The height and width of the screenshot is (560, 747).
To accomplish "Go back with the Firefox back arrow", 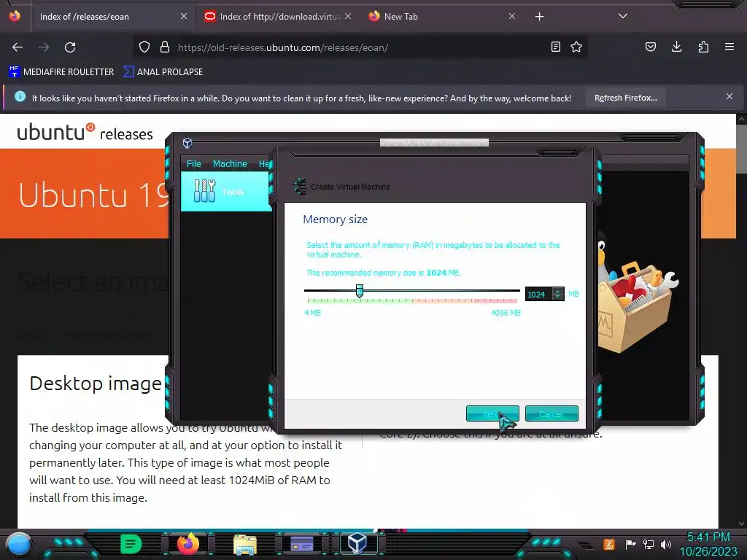I will coord(18,47).
